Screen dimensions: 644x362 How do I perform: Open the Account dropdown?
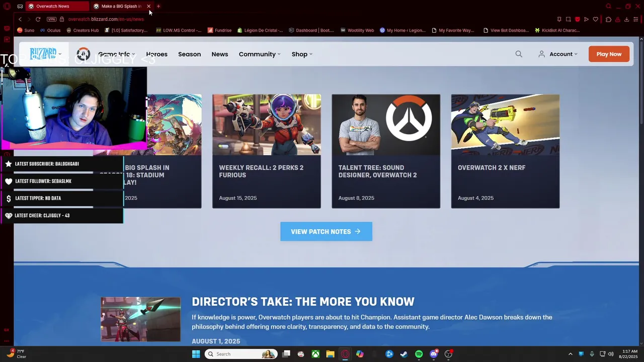[x=558, y=54]
